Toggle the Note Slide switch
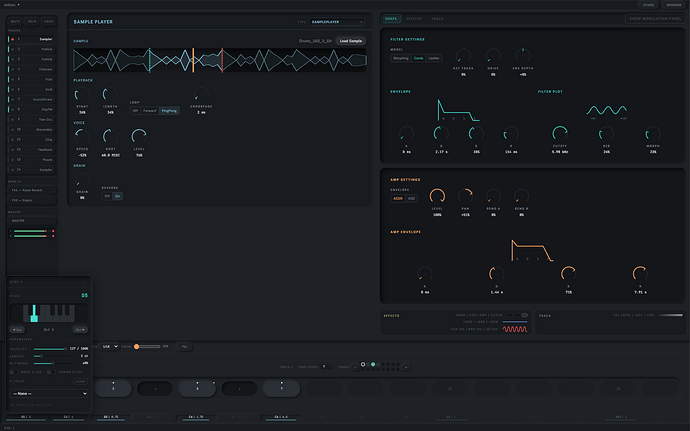 coord(14,372)
